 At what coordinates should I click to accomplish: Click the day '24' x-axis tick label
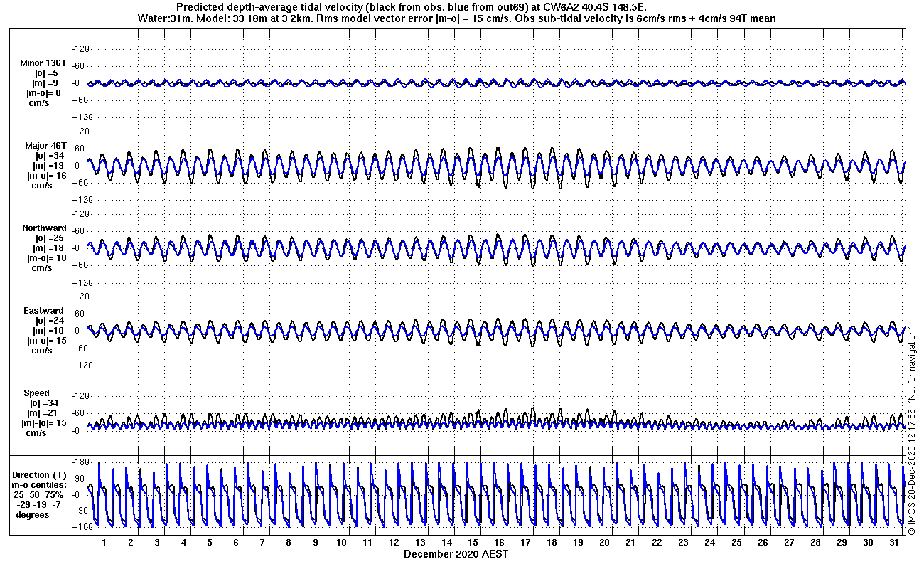(x=709, y=542)
